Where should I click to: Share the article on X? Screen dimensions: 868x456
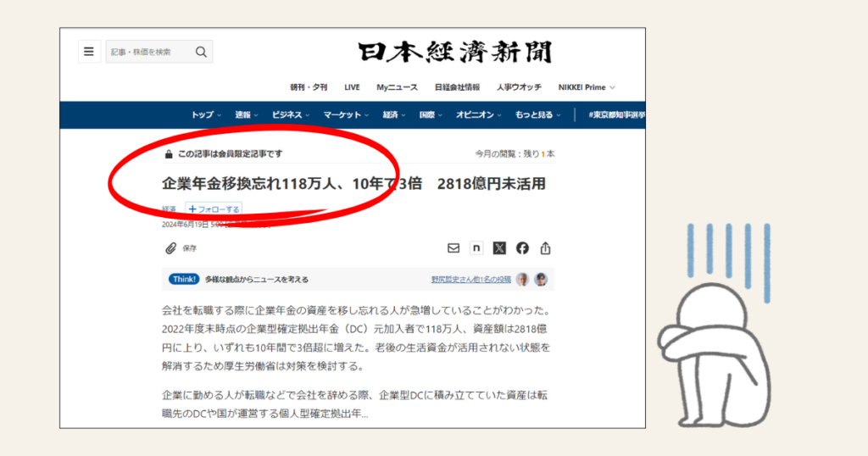499,248
